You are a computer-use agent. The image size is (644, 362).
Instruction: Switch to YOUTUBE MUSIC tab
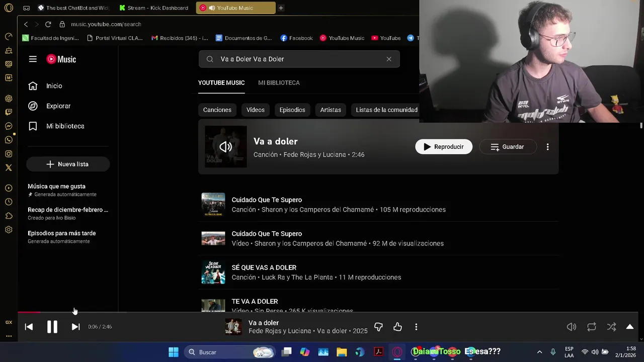(221, 83)
